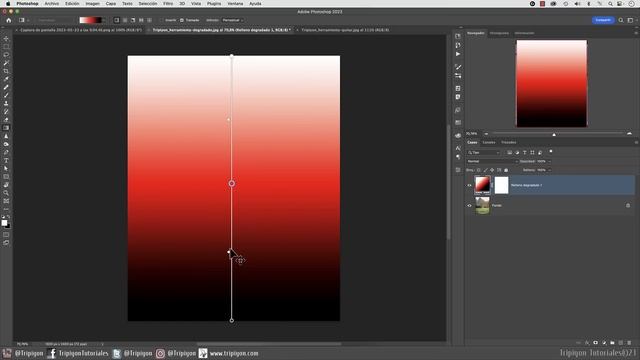Open the search magnifier icon top right

click(x=621, y=20)
